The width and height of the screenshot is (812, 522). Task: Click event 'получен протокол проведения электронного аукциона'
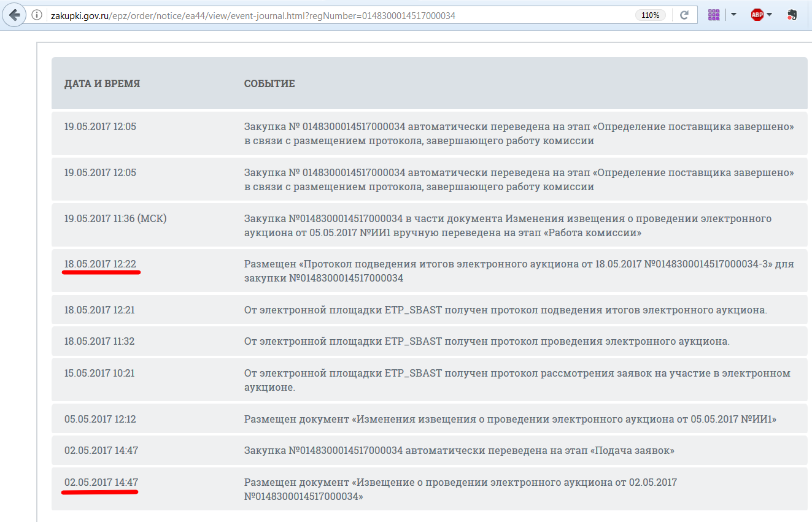(487, 341)
